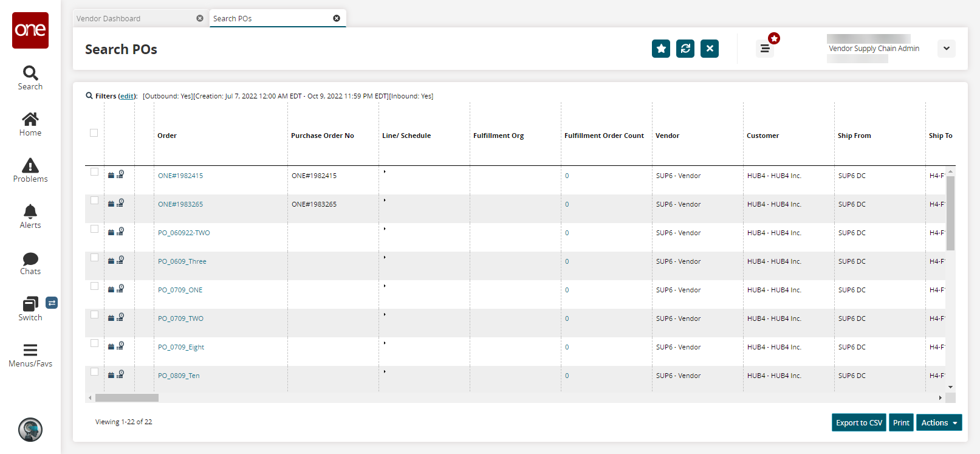
Task: Open the PO_060922-TWO order link
Action: pyautogui.click(x=183, y=233)
